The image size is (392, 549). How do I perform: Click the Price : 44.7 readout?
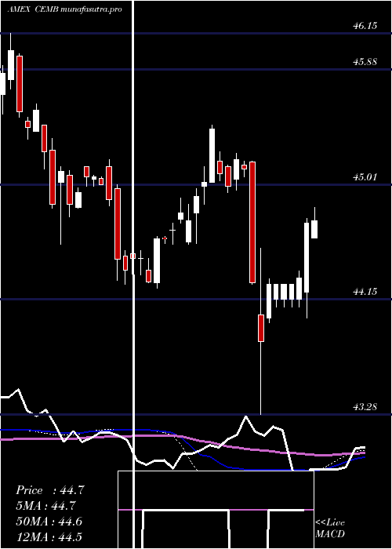coord(49,490)
